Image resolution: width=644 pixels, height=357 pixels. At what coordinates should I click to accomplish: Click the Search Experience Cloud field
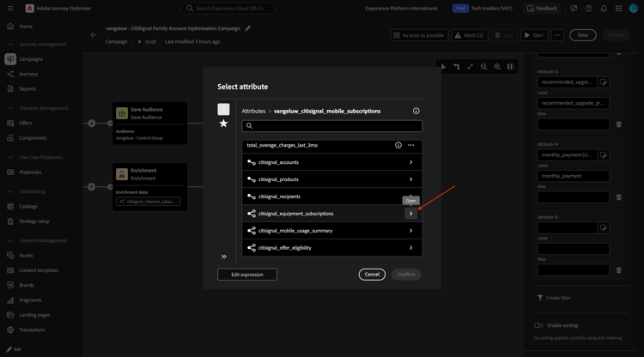click(x=228, y=9)
